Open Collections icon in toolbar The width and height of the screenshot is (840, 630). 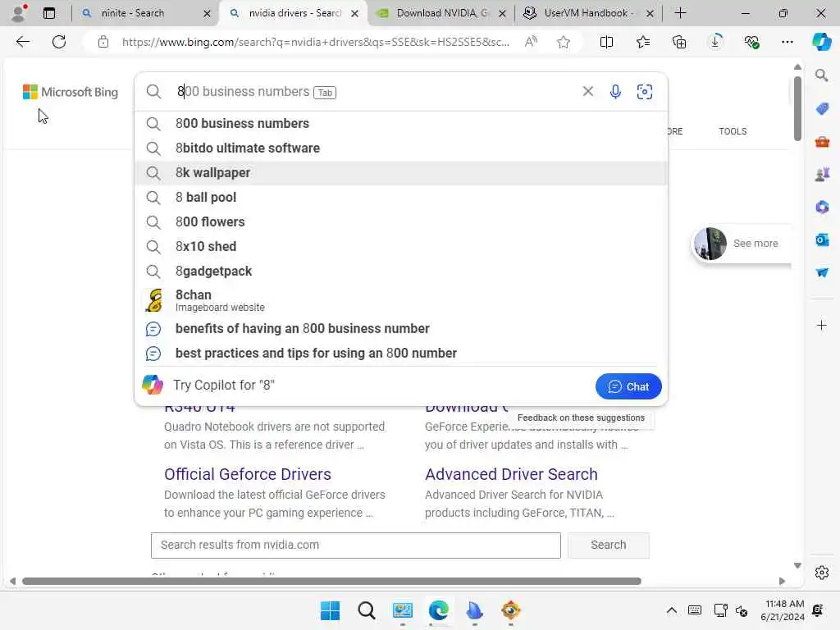point(679,42)
